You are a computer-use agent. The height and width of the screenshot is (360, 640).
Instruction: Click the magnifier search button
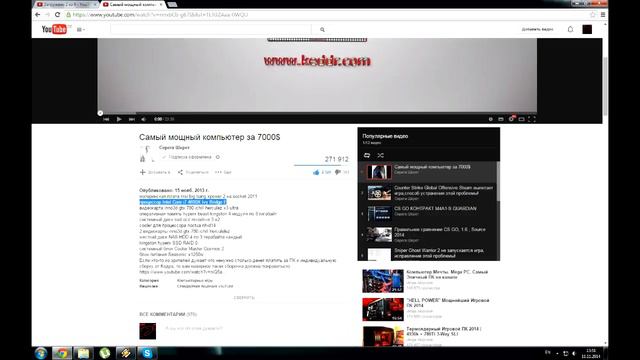322,29
